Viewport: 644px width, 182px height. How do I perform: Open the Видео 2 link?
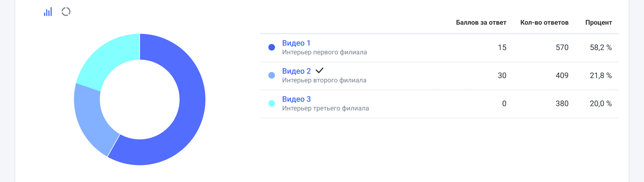coord(296,71)
